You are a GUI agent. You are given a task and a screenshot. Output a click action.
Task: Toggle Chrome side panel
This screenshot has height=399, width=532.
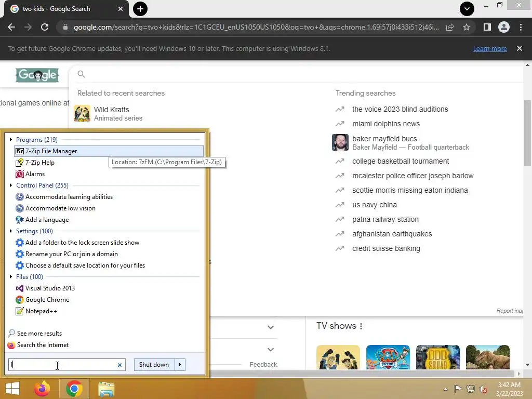[x=487, y=27]
